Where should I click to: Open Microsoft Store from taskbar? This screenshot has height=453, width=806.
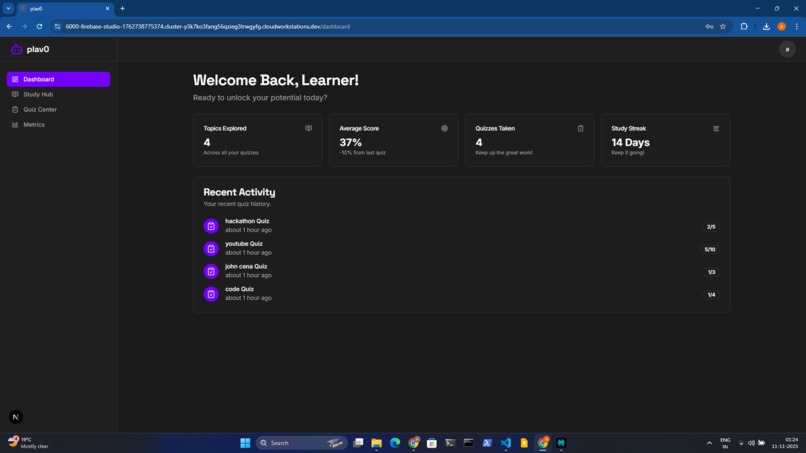(x=432, y=443)
